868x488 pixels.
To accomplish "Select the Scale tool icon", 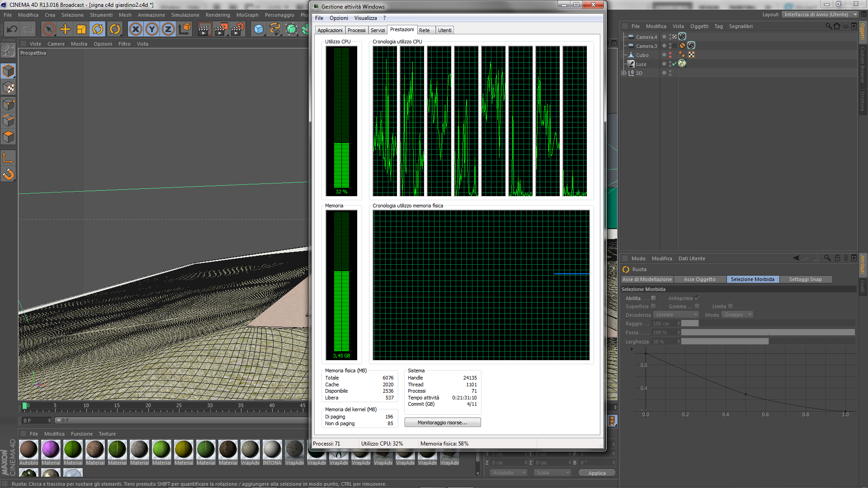I will click(x=81, y=29).
